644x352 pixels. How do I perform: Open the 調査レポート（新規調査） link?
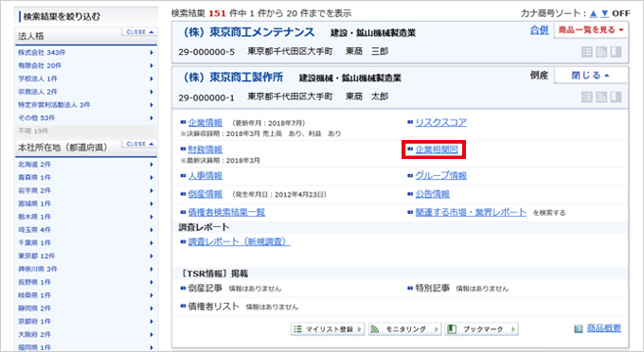[x=239, y=241]
